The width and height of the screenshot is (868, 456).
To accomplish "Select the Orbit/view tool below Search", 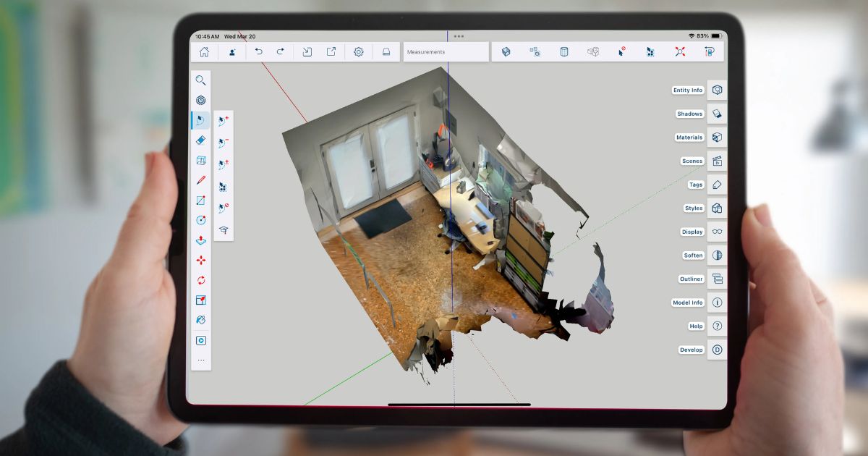I will pos(201,101).
